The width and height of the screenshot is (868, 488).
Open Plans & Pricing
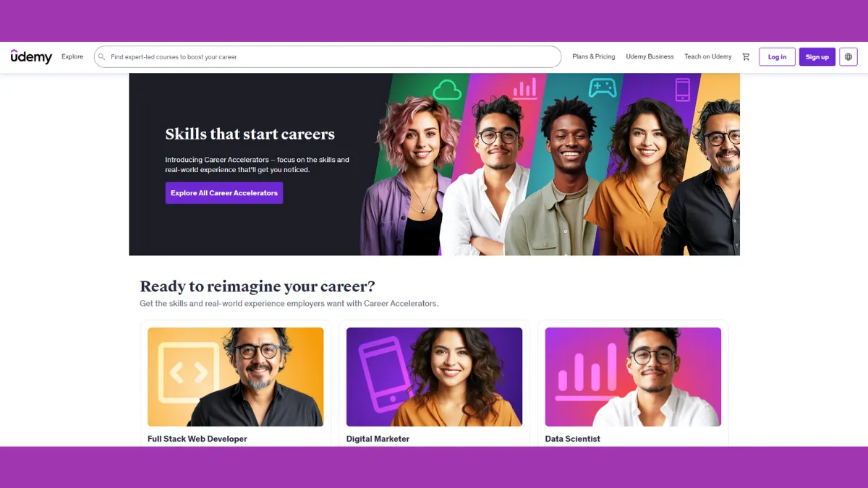coord(594,57)
